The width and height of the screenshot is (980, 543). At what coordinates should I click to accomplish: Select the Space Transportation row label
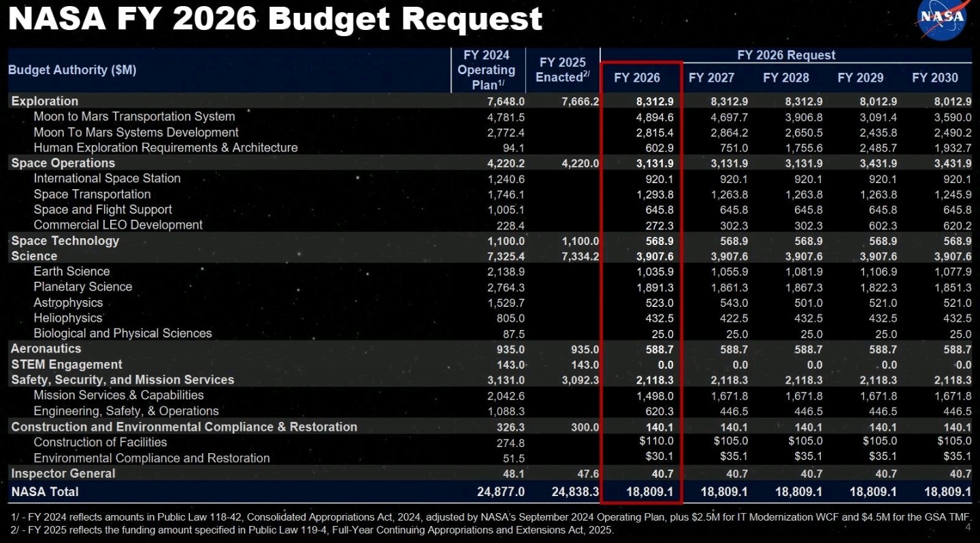point(92,194)
